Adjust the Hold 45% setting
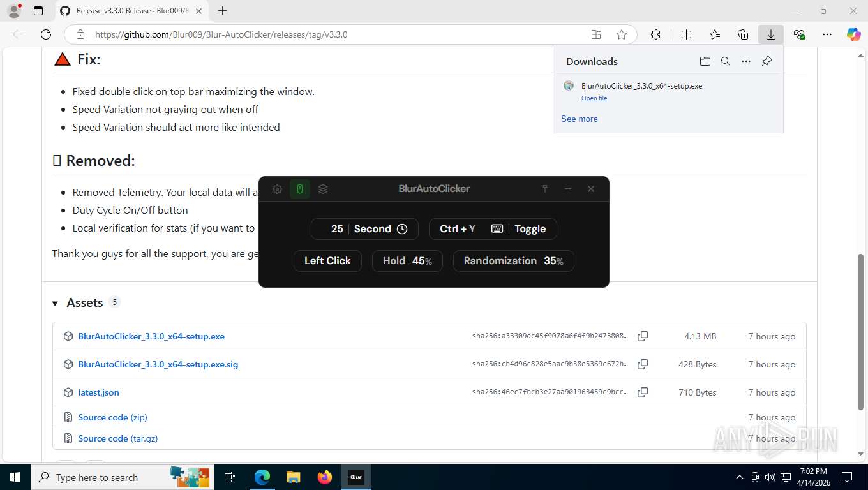 click(x=407, y=261)
